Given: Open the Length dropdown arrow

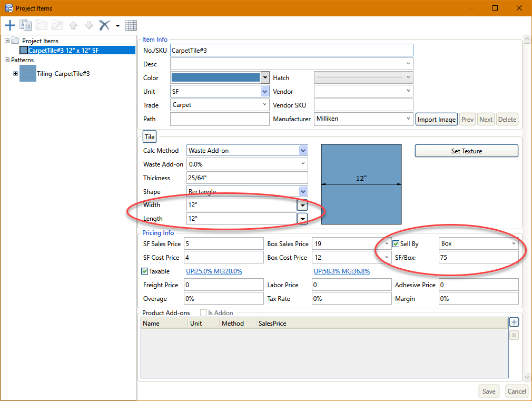Looking at the screenshot, I should pos(302,219).
